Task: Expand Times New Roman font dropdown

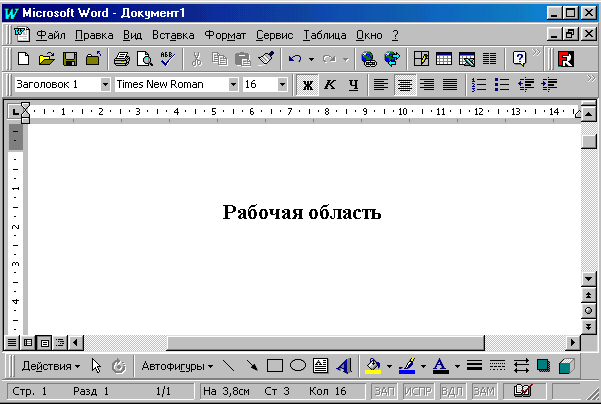Action: tap(233, 84)
